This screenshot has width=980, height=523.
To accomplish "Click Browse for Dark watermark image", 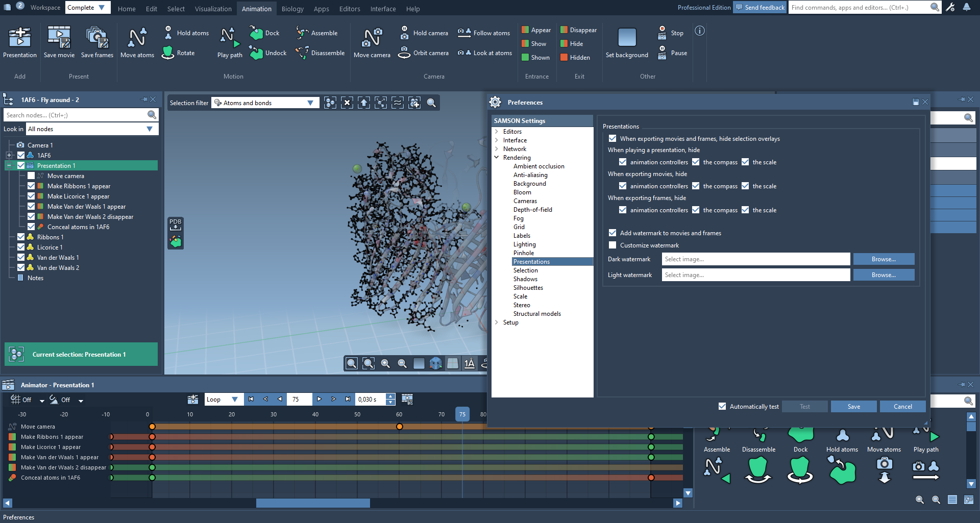I will (884, 259).
